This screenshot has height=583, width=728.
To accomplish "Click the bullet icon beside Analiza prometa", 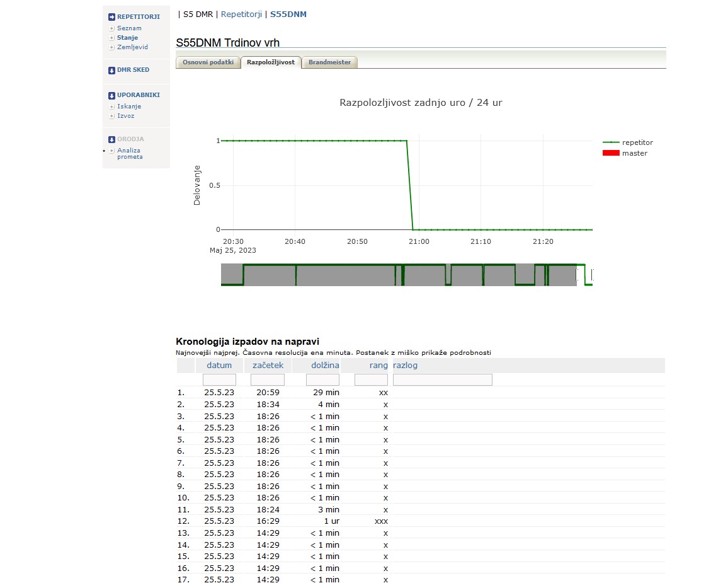I will click(111, 151).
